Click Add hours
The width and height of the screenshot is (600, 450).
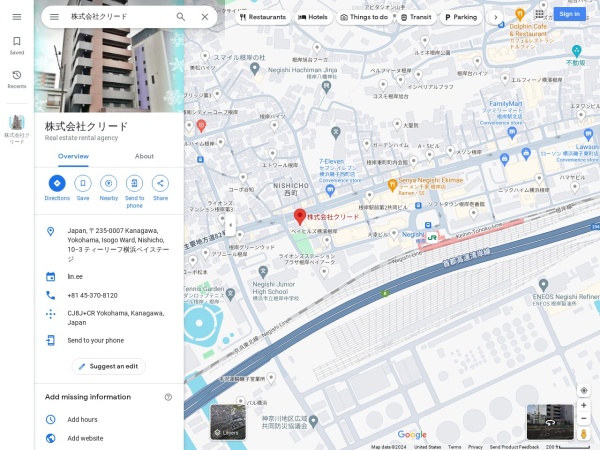click(109, 419)
